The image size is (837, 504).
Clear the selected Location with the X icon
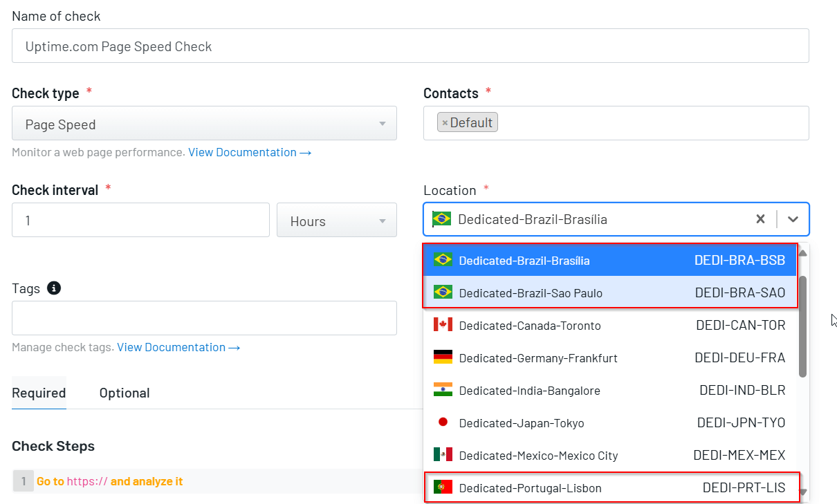[760, 219]
